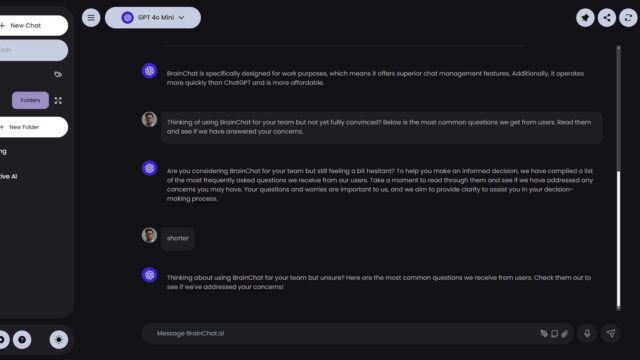
Task: Expand folders view with the fullscreen icon
Action: pyautogui.click(x=58, y=100)
